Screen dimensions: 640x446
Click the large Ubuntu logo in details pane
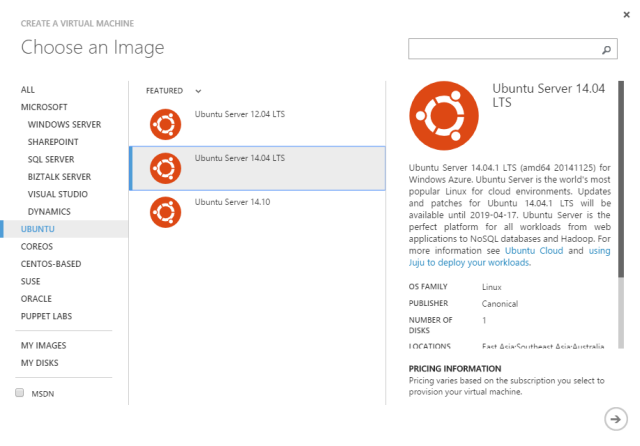pyautogui.click(x=444, y=115)
